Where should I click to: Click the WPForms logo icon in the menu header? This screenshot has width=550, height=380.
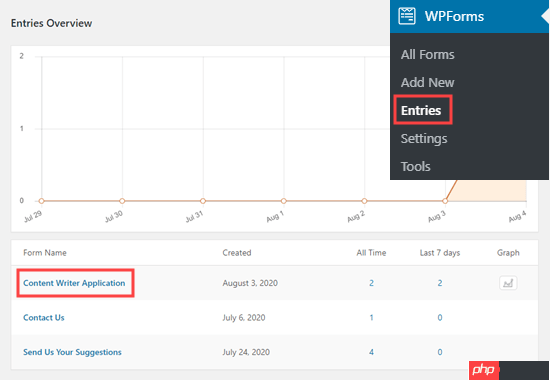pyautogui.click(x=407, y=16)
